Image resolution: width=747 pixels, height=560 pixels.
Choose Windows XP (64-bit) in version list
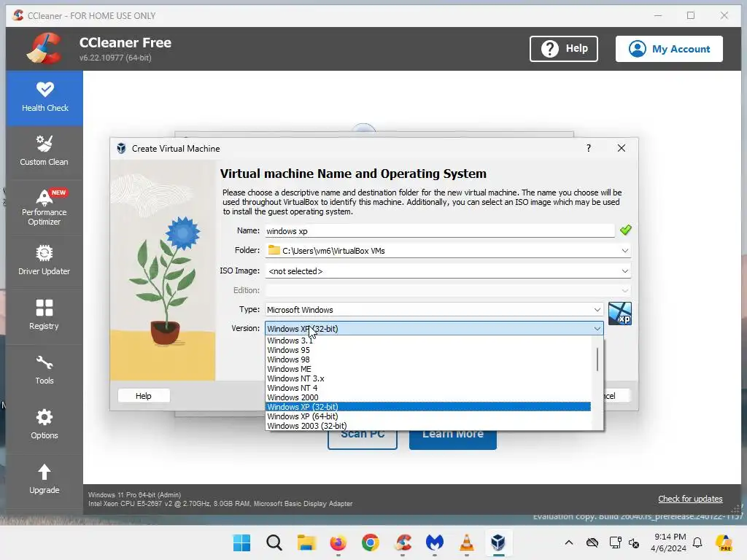coord(427,416)
